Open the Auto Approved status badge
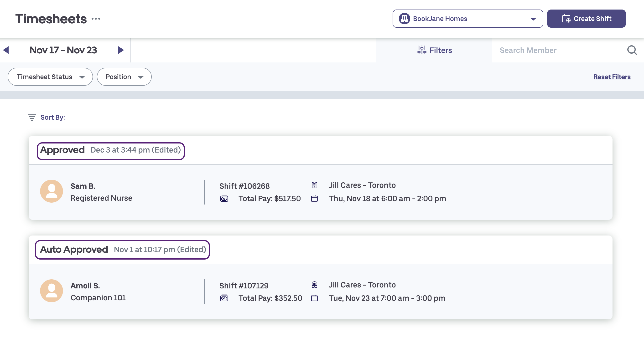The height and width of the screenshot is (348, 644). click(122, 250)
